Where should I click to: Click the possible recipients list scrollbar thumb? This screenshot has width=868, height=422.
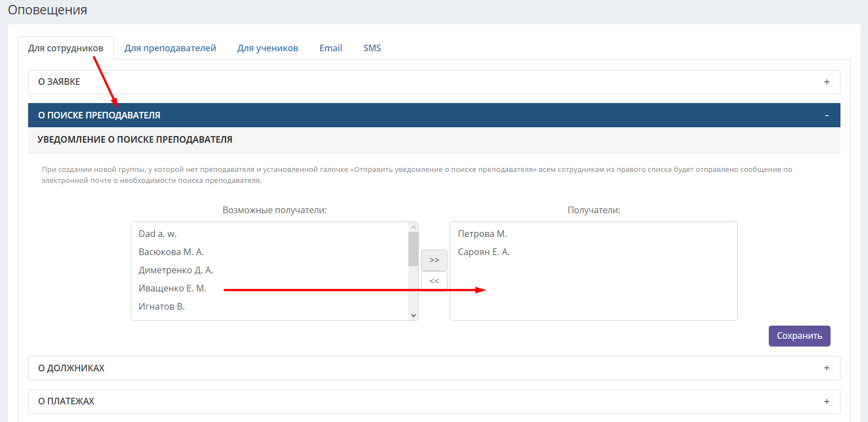413,249
